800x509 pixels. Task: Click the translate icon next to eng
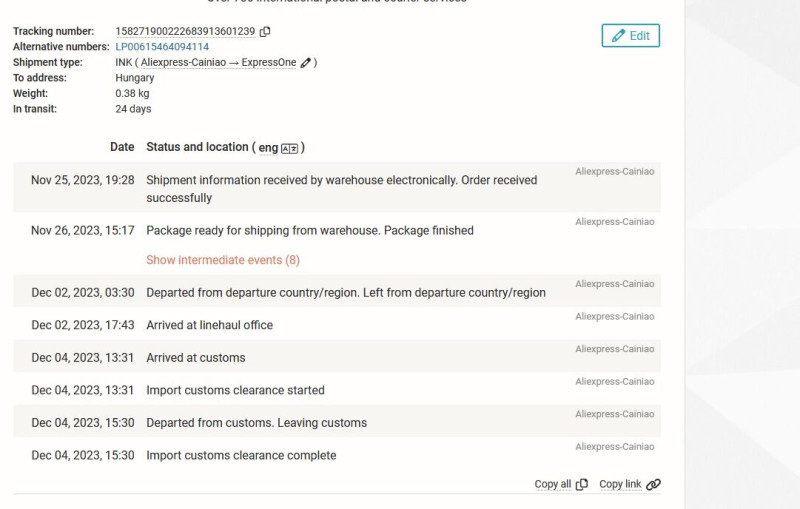click(289, 148)
